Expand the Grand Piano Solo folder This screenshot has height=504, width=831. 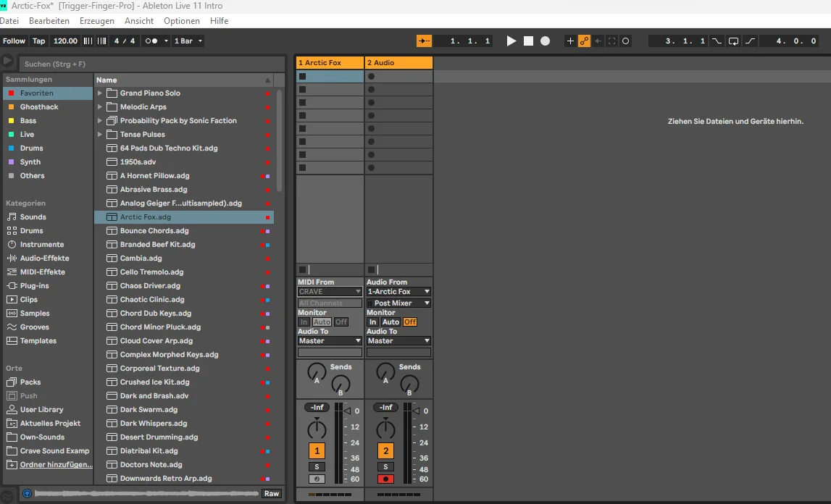[x=100, y=93]
